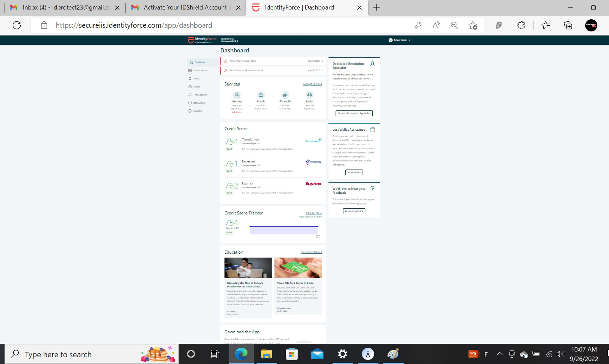Click the Lost Wallet Assistance wallet icon
This screenshot has height=364, width=609.
coord(372,130)
